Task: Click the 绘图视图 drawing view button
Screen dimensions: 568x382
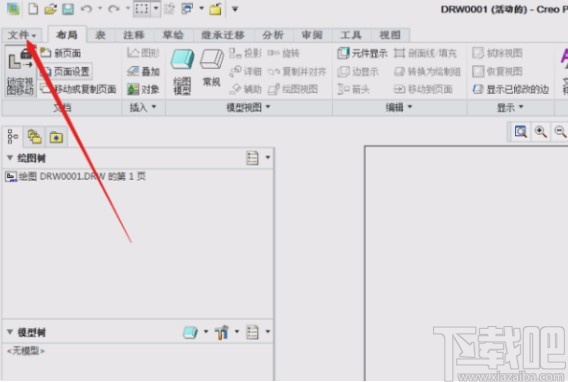Action: click(293, 89)
